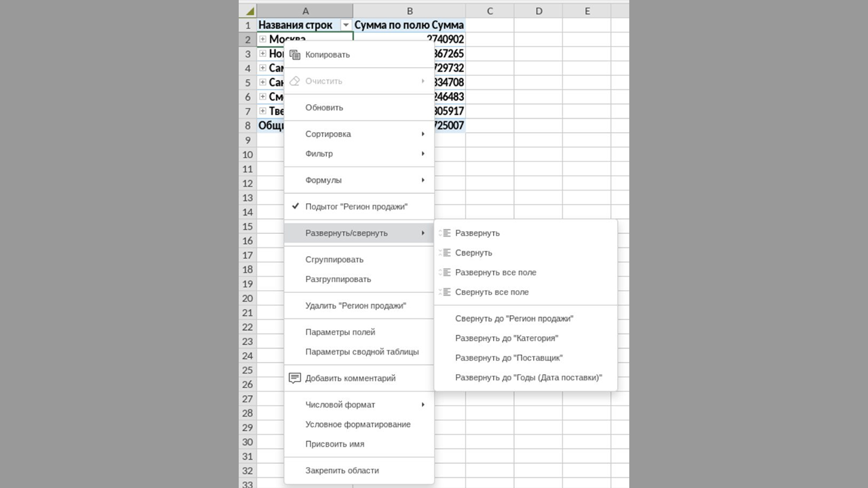Select row 30 header
Image resolution: width=868 pixels, height=488 pixels.
(x=248, y=442)
